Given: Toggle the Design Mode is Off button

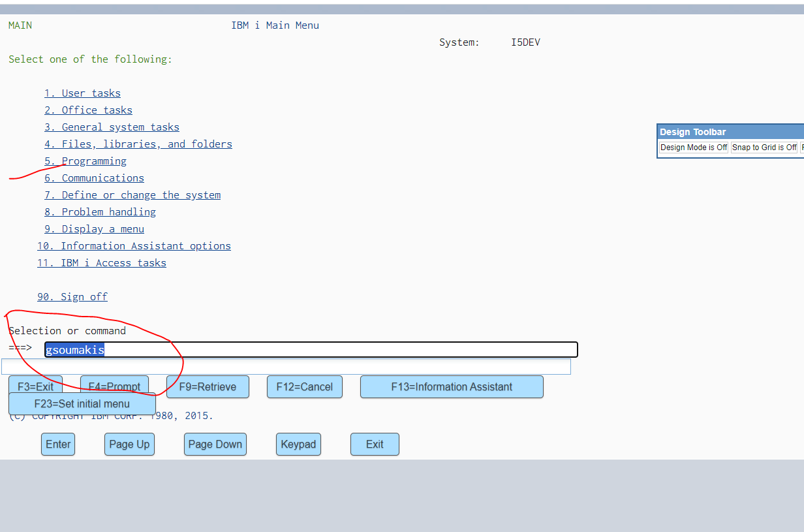Looking at the screenshot, I should (694, 148).
